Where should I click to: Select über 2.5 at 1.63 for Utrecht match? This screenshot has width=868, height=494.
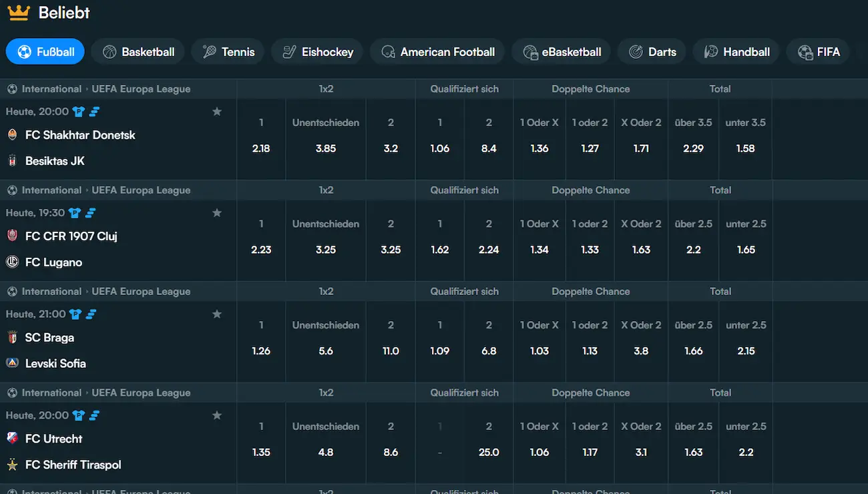(x=694, y=443)
